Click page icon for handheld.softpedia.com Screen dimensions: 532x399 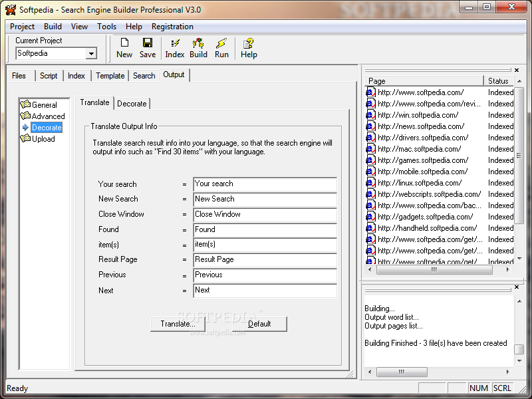[370, 228]
